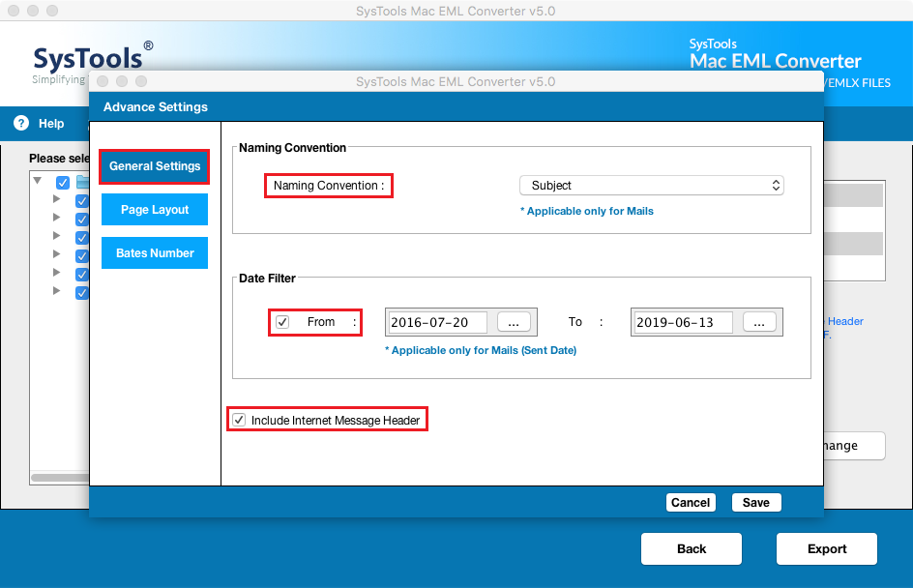The height and width of the screenshot is (588, 913).
Task: Open Help in the main window
Action: (x=51, y=124)
